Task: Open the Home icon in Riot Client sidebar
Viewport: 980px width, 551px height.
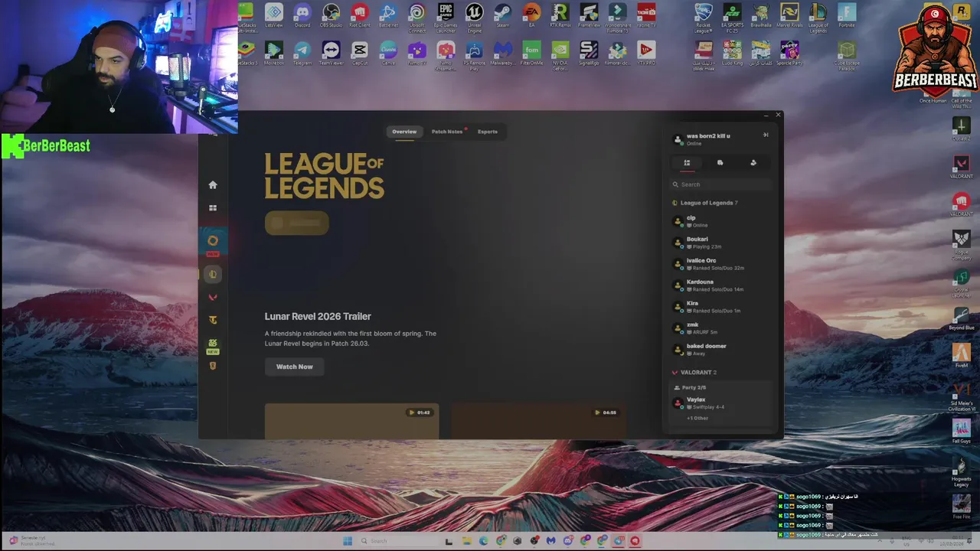Action: (213, 185)
